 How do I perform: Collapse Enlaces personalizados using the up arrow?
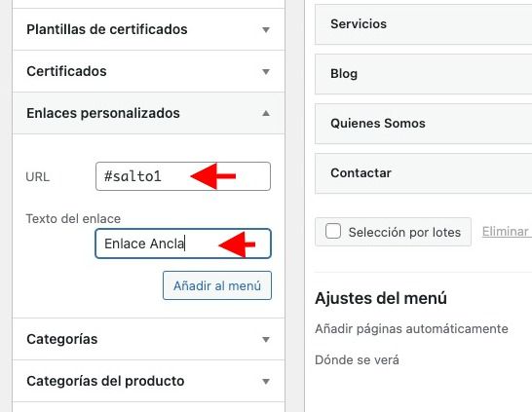click(266, 113)
